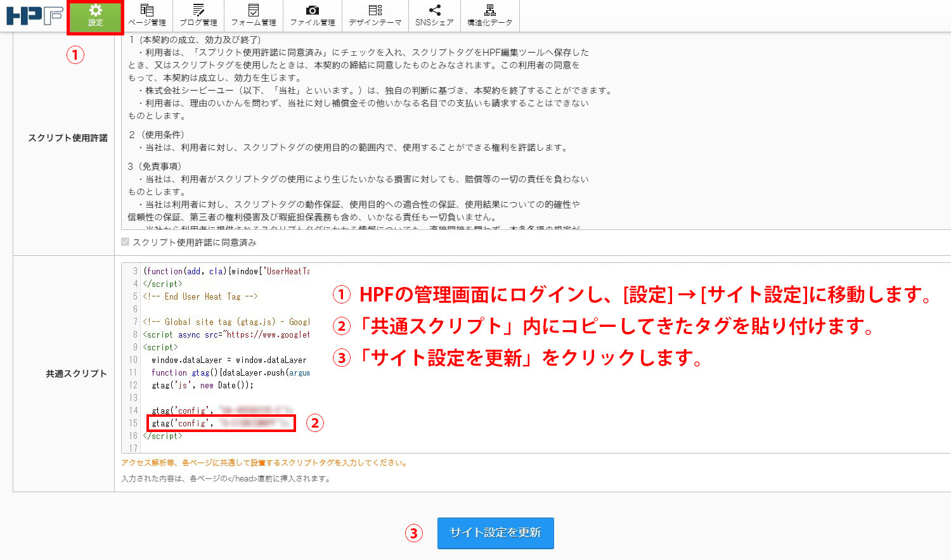The image size is (951, 560).
Task: Toggle スクリプト使用許諾に同意済み checkbox
Action: (x=125, y=242)
